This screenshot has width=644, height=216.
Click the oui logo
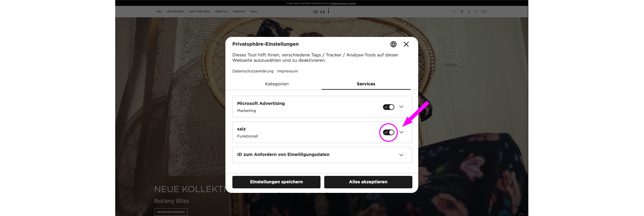(321, 11)
